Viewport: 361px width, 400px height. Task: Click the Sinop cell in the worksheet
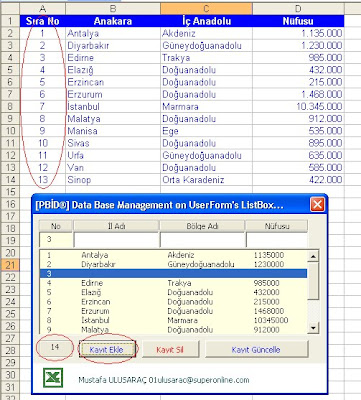point(113,180)
